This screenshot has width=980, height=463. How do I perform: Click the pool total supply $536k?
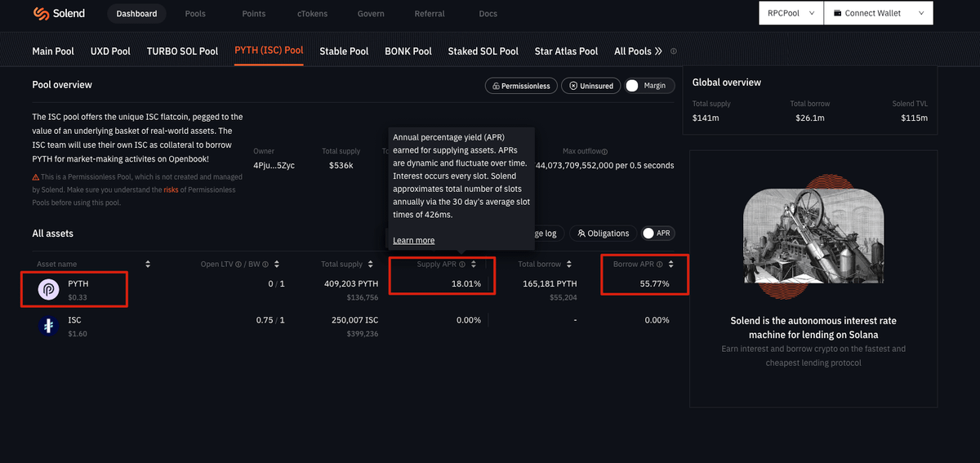pyautogui.click(x=341, y=165)
